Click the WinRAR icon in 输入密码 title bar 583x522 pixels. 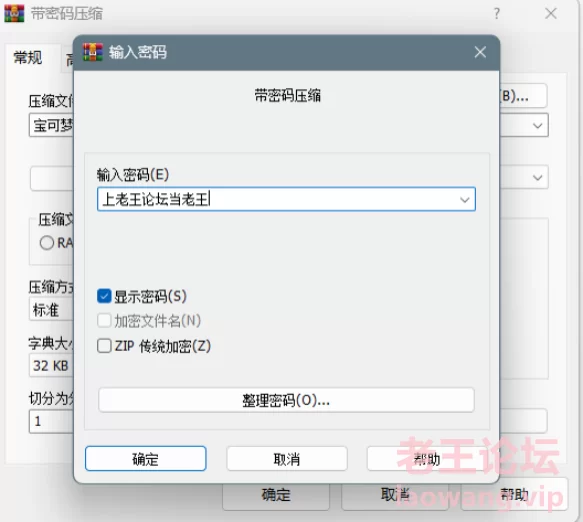click(x=93, y=52)
